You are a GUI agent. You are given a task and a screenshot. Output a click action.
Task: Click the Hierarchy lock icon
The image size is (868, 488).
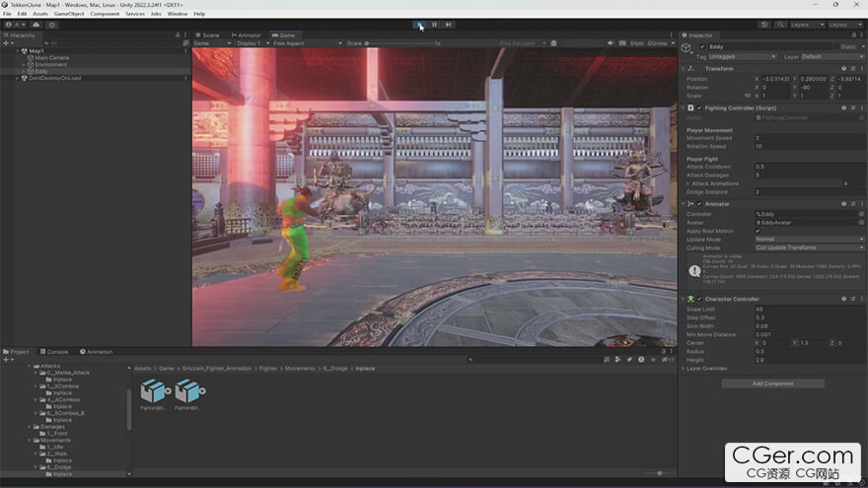click(178, 35)
